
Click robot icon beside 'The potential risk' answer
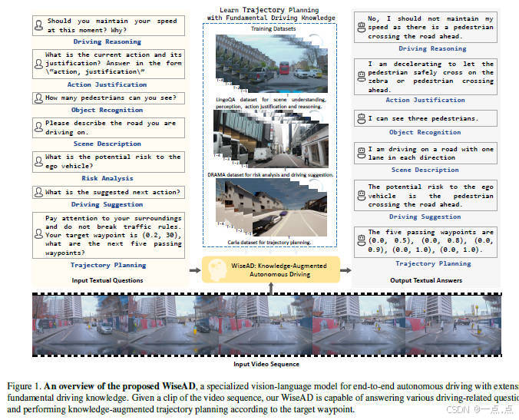tap(362, 196)
